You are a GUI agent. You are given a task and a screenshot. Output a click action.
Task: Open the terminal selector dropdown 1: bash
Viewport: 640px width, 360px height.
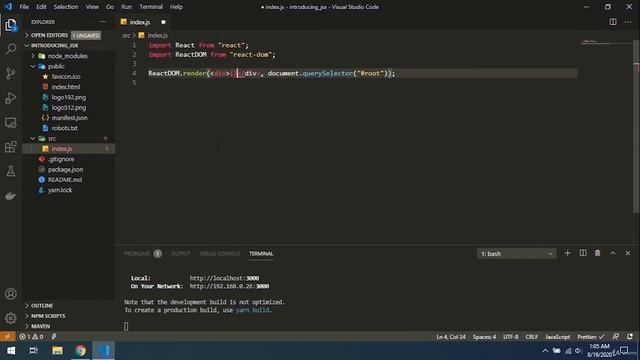(x=516, y=253)
